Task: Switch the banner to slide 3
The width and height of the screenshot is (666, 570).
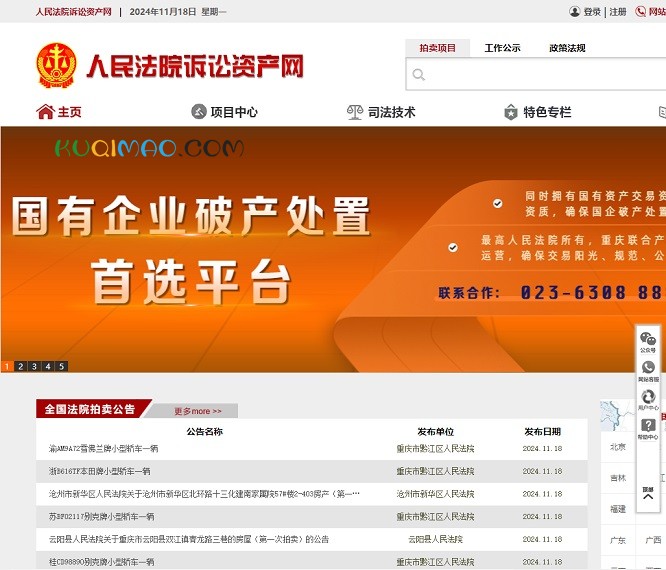Action: [34, 366]
